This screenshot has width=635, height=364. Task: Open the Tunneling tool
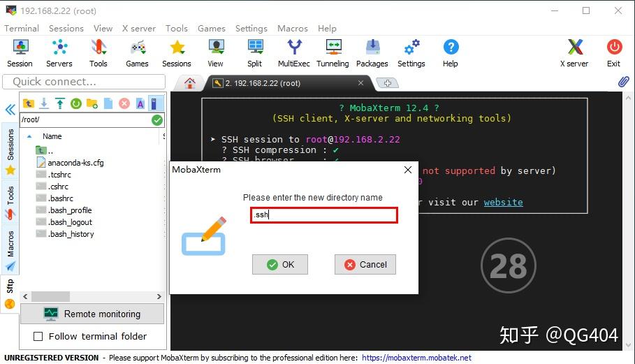[x=333, y=53]
